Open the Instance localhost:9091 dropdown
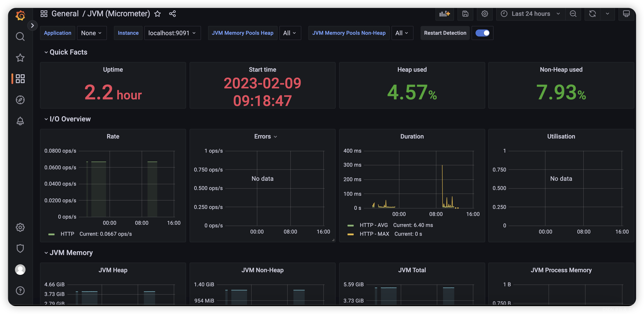Screen dimensions: 644x314 [x=172, y=33]
